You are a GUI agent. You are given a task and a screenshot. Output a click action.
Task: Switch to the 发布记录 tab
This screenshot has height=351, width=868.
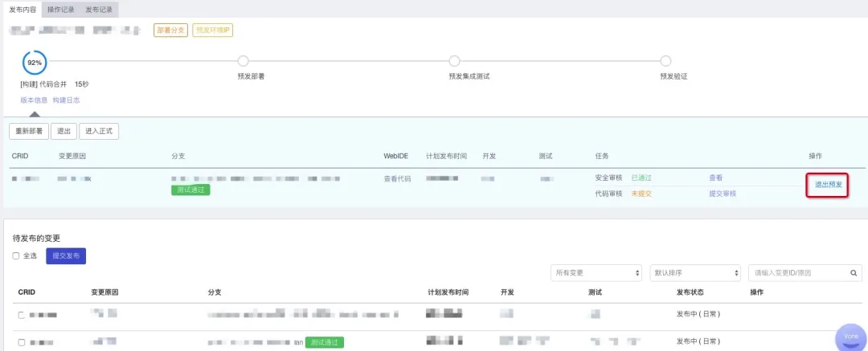click(99, 9)
